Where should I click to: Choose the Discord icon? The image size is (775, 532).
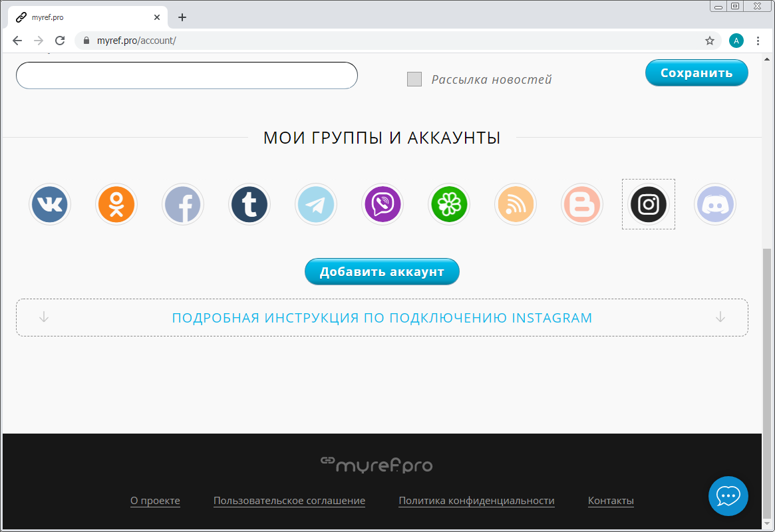click(715, 204)
